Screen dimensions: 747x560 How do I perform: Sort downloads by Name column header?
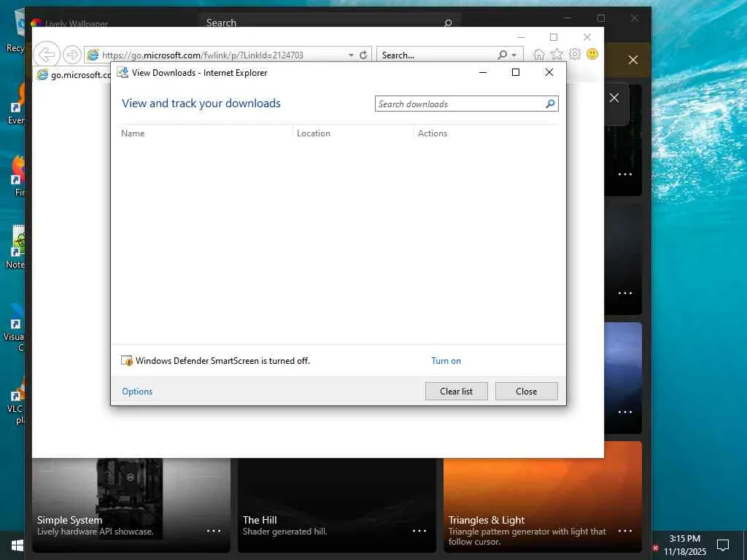[x=133, y=133]
